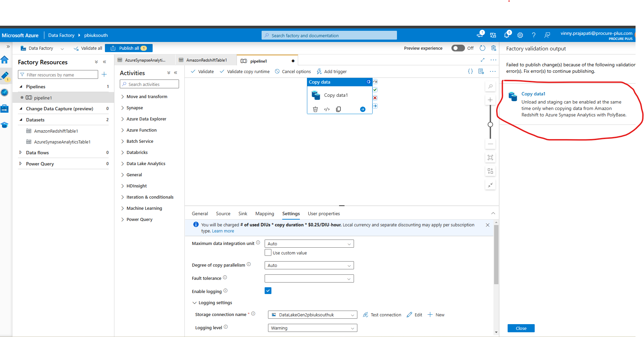Open the Monitor gauge icon in sidebar
Image resolution: width=644 pixels, height=337 pixels.
pyautogui.click(x=5, y=92)
